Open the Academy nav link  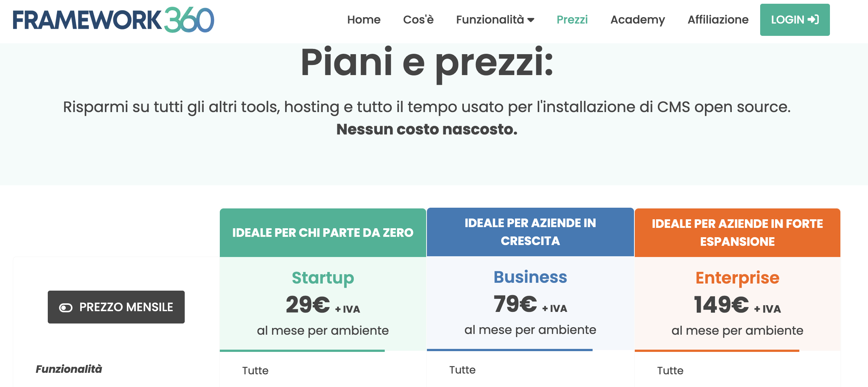pos(637,20)
